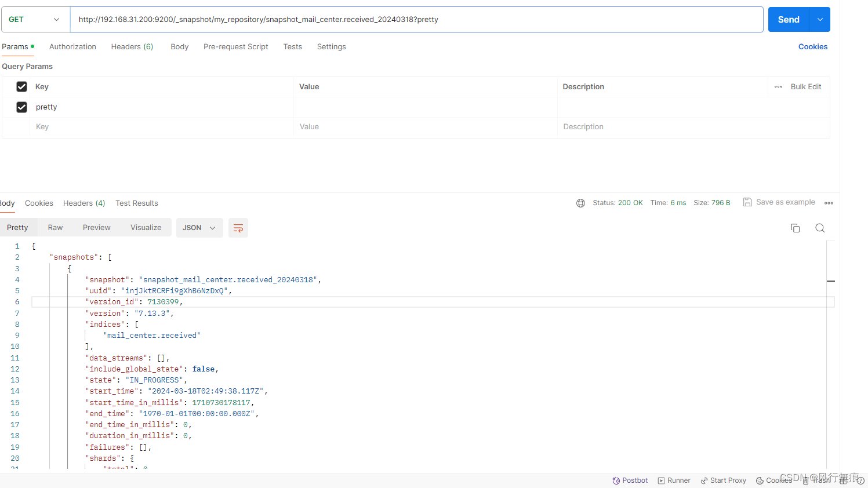Open Bulk Edit for query params

tap(805, 86)
